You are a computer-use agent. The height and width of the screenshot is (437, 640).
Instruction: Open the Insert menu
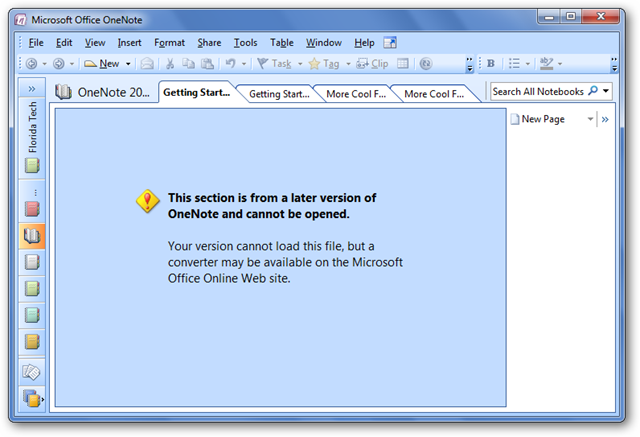pos(129,43)
